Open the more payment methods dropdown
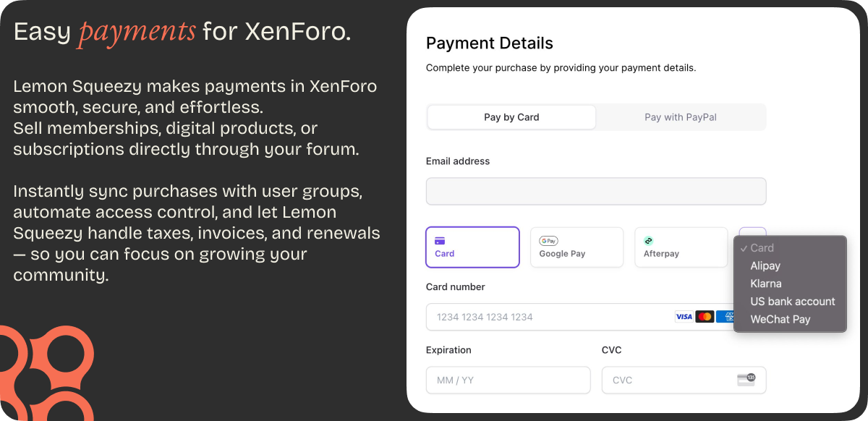 752,231
